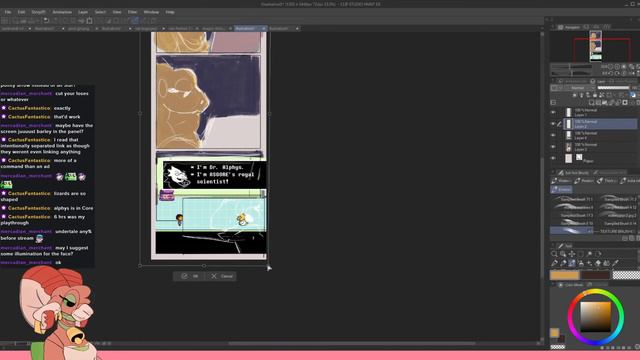Click the highlighted blue command bar icon

pyautogui.click(x=135, y=20)
